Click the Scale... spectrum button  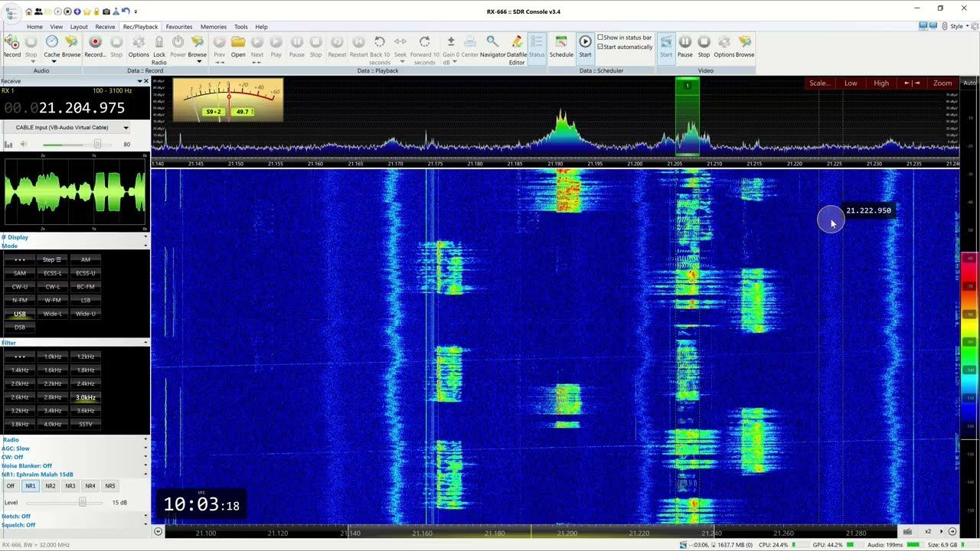tap(820, 83)
